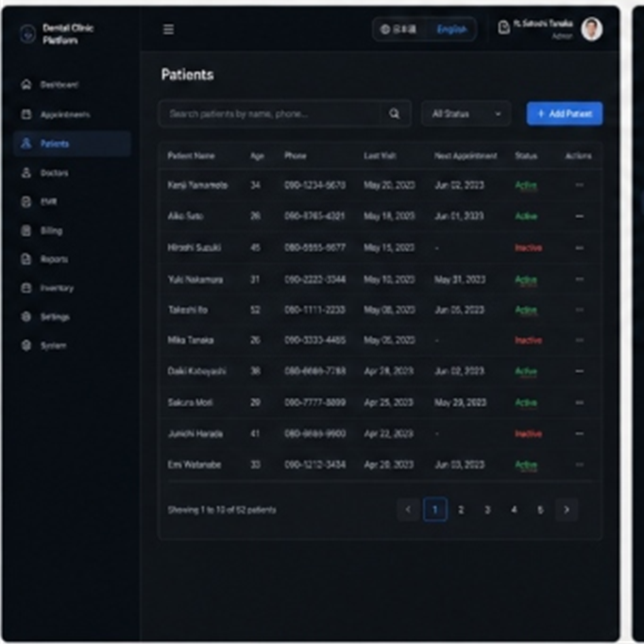644x644 pixels.
Task: Switch language to Japanese
Action: tap(399, 29)
